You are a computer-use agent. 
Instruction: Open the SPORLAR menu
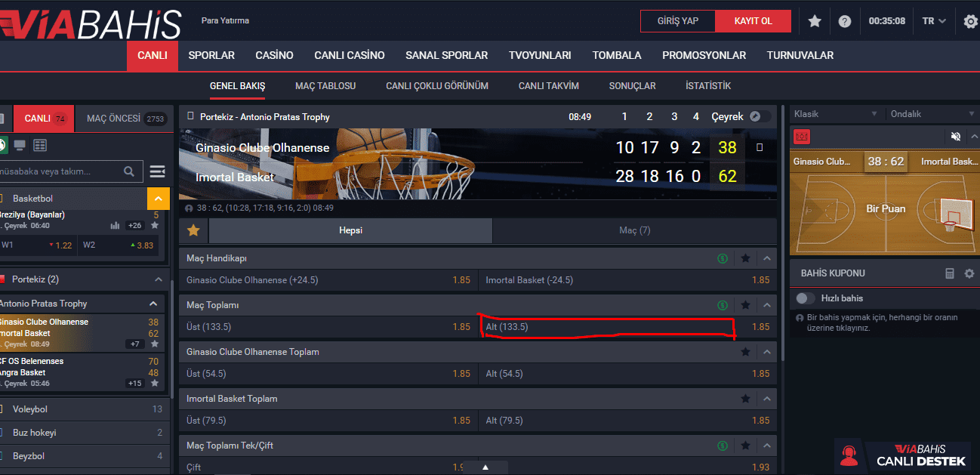point(211,55)
